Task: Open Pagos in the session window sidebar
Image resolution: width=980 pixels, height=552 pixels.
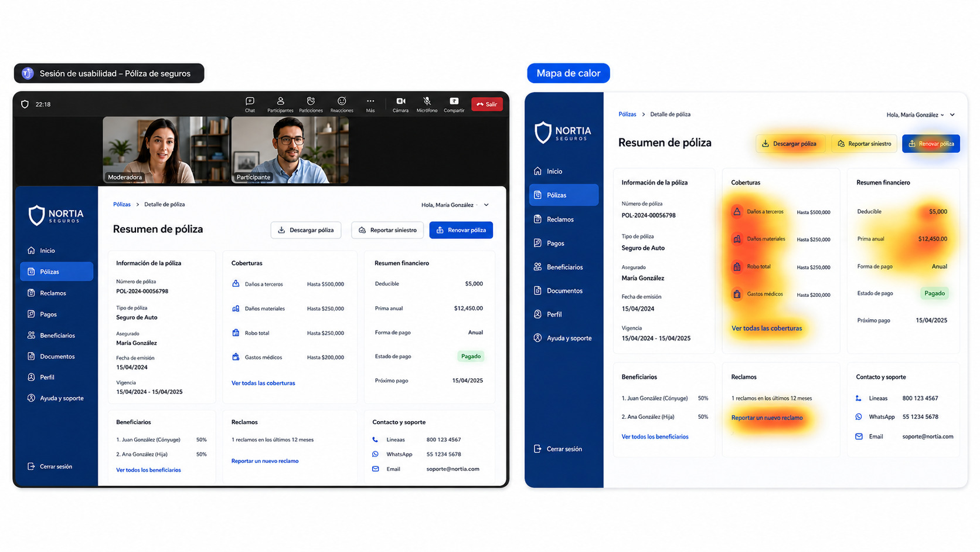Action: (x=56, y=314)
